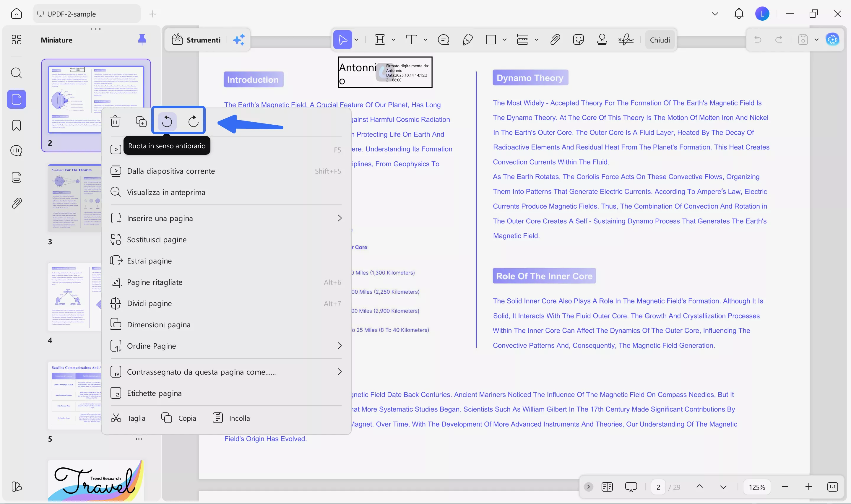The height and width of the screenshot is (504, 851).
Task: Zoom in using the plus control
Action: [x=809, y=487]
